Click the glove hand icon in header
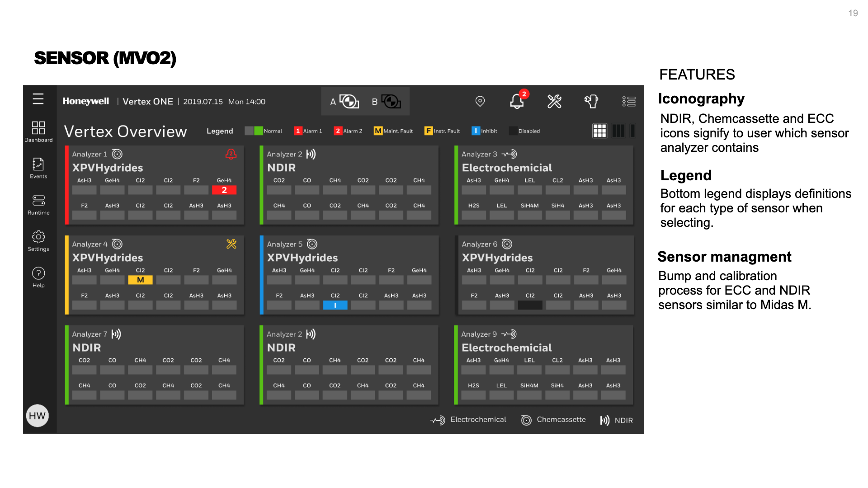 coord(591,101)
